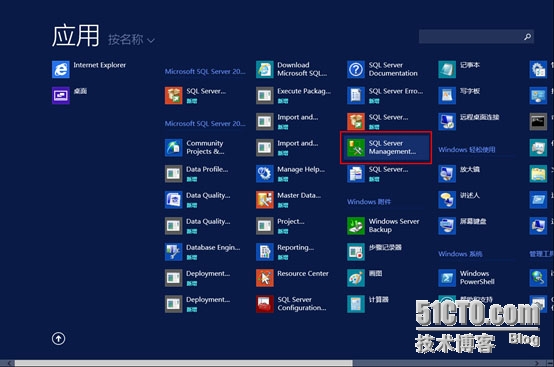Click the horizontal scrollbar thumb

(x=184, y=363)
